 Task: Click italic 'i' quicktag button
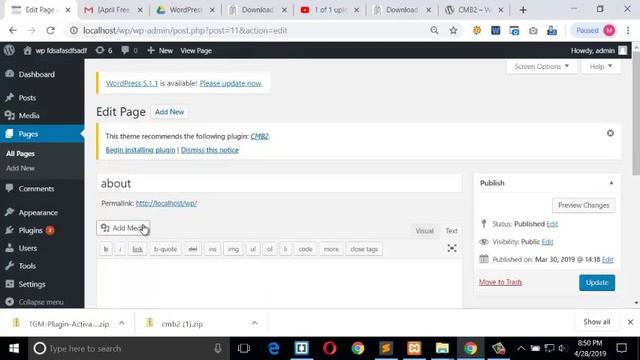pos(120,249)
